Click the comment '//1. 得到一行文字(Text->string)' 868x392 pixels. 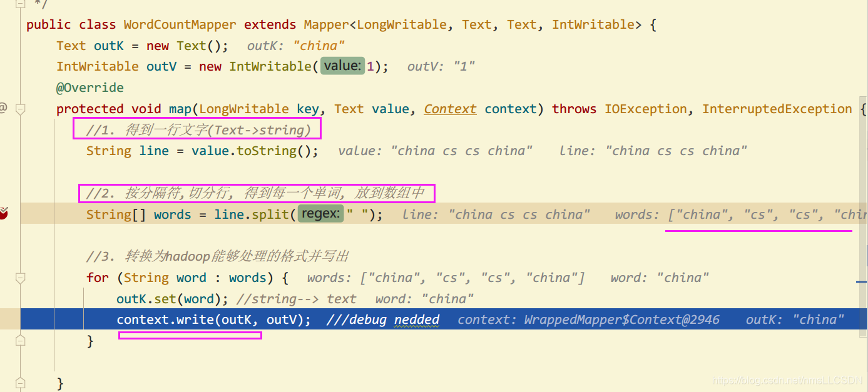[x=198, y=130]
